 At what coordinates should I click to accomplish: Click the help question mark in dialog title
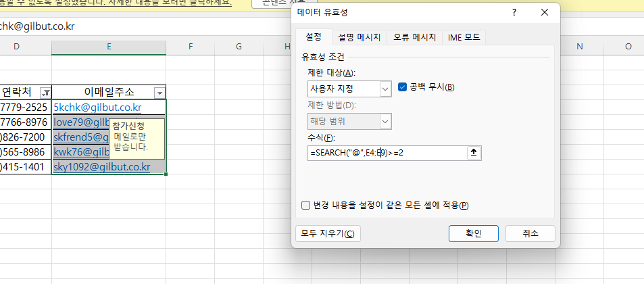[514, 13]
